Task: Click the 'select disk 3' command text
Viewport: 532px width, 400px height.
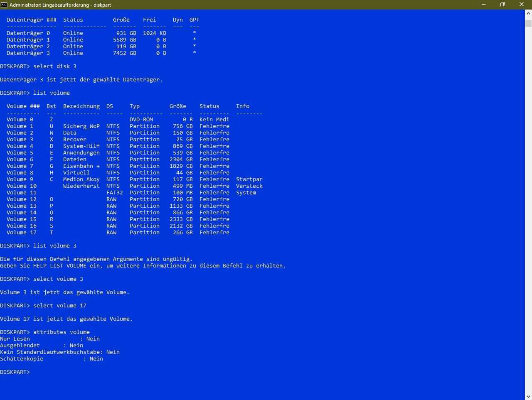Action: click(x=55, y=66)
